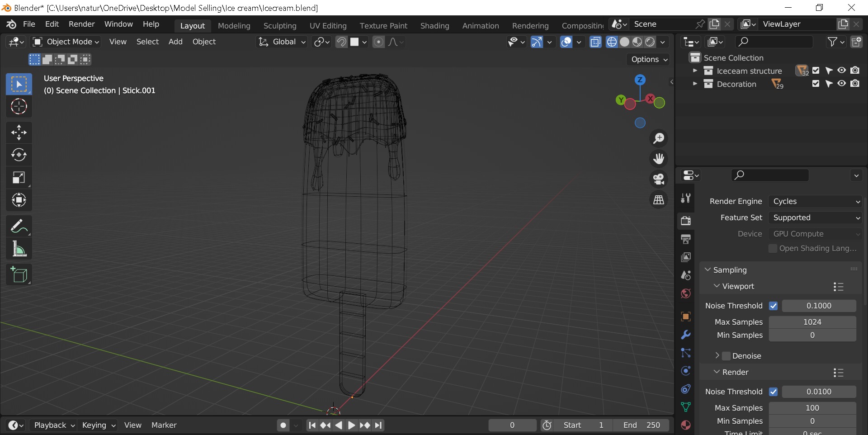Switch to the UV Editing workspace tab

(x=328, y=26)
